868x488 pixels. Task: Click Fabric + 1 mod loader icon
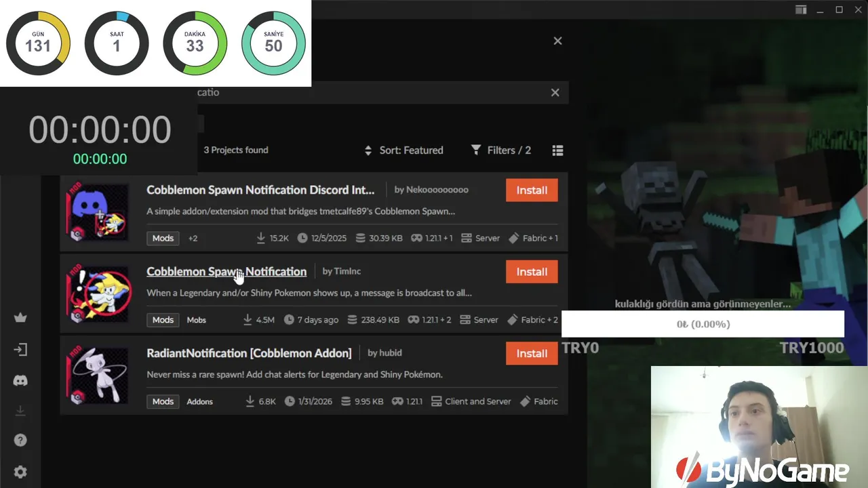pyautogui.click(x=513, y=238)
